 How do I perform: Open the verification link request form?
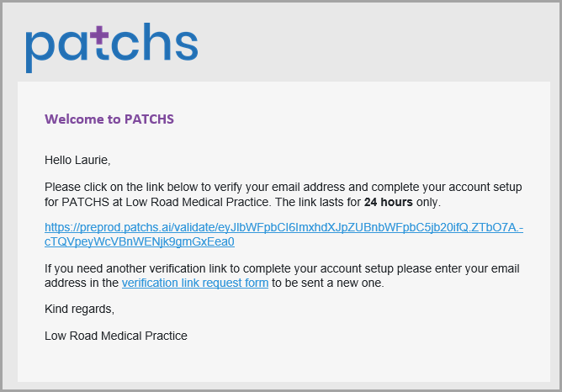click(x=195, y=283)
